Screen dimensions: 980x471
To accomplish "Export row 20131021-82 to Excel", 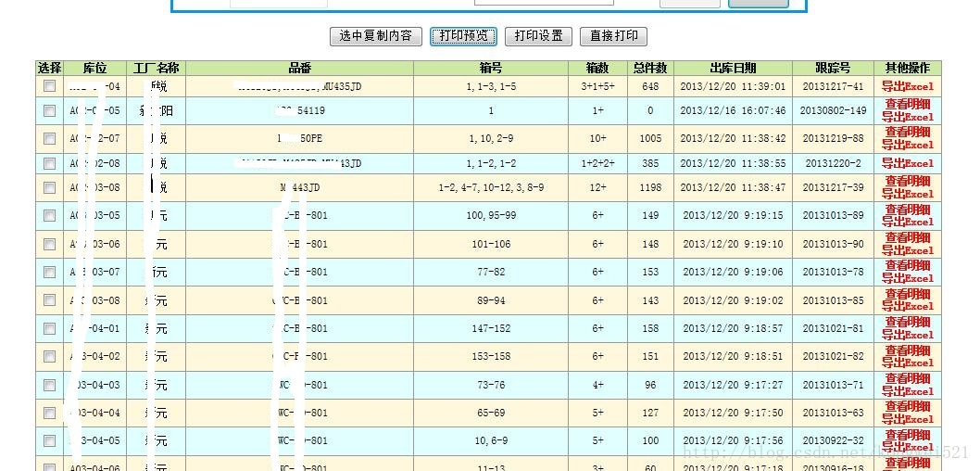I will pyautogui.click(x=908, y=363).
